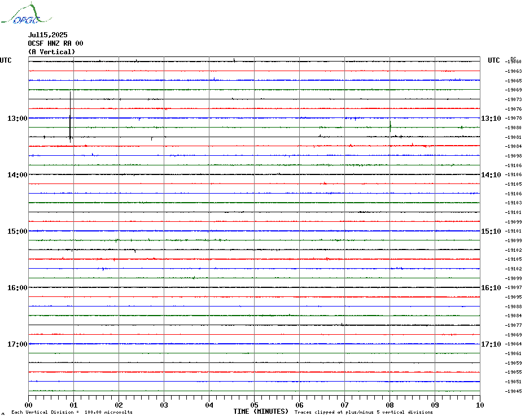Click the DC value '-19095'
Viewport: 525px width, 420px height.
[x=513, y=297]
